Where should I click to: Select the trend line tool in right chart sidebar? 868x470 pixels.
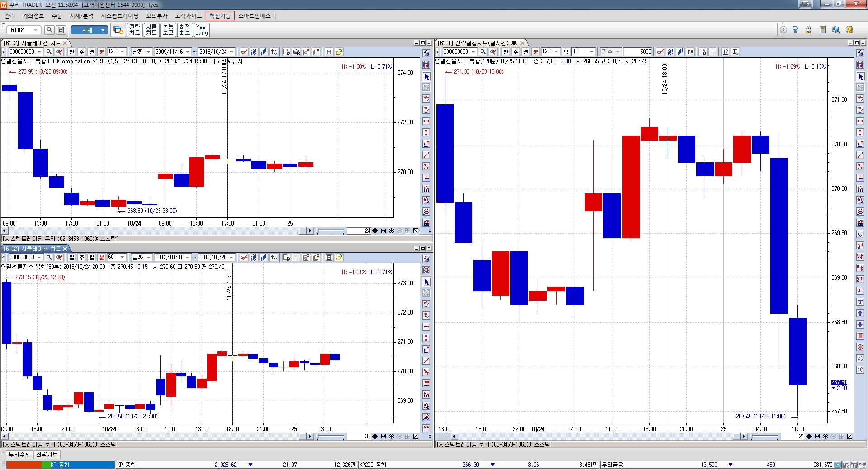pyautogui.click(x=860, y=155)
